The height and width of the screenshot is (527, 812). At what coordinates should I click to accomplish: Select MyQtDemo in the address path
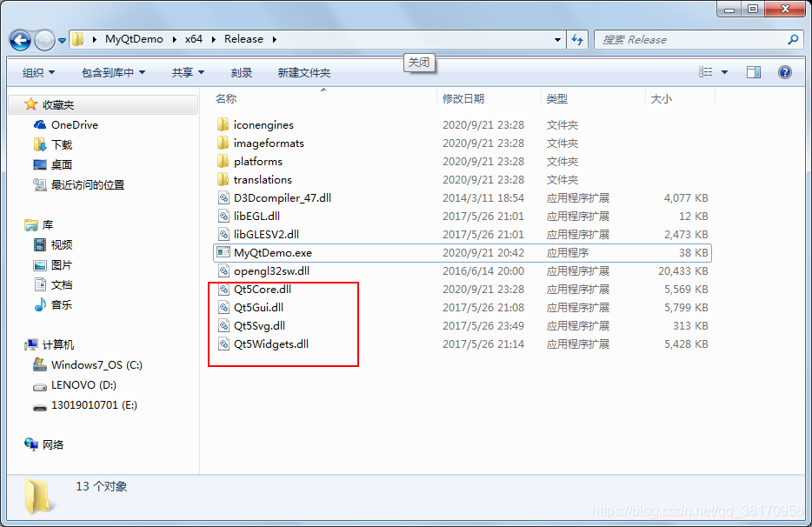pyautogui.click(x=134, y=39)
